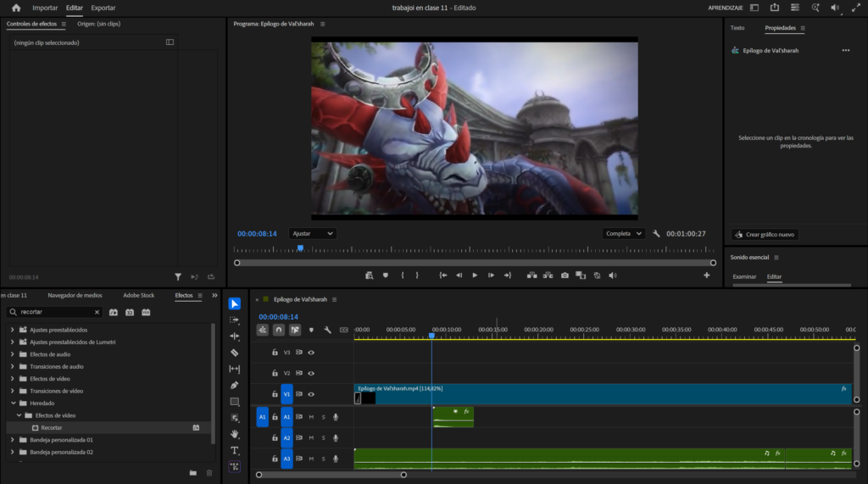Open the Importar tab

(45, 8)
